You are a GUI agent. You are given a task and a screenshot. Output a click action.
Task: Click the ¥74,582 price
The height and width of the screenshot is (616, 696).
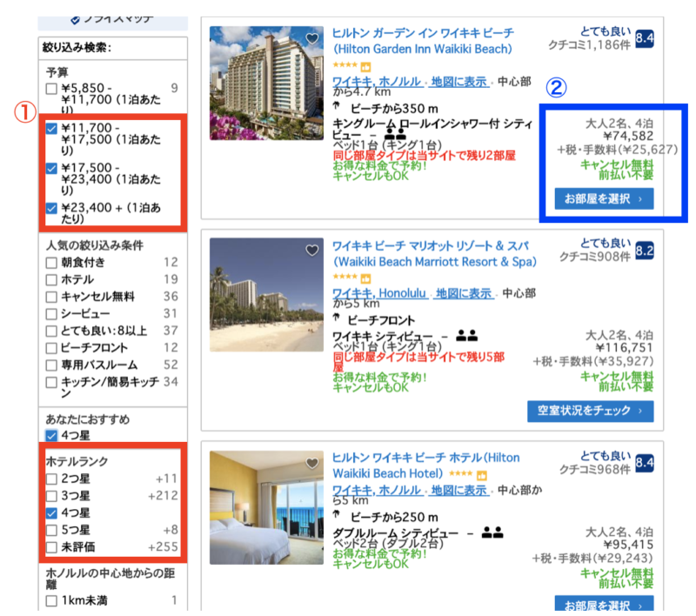pos(628,137)
